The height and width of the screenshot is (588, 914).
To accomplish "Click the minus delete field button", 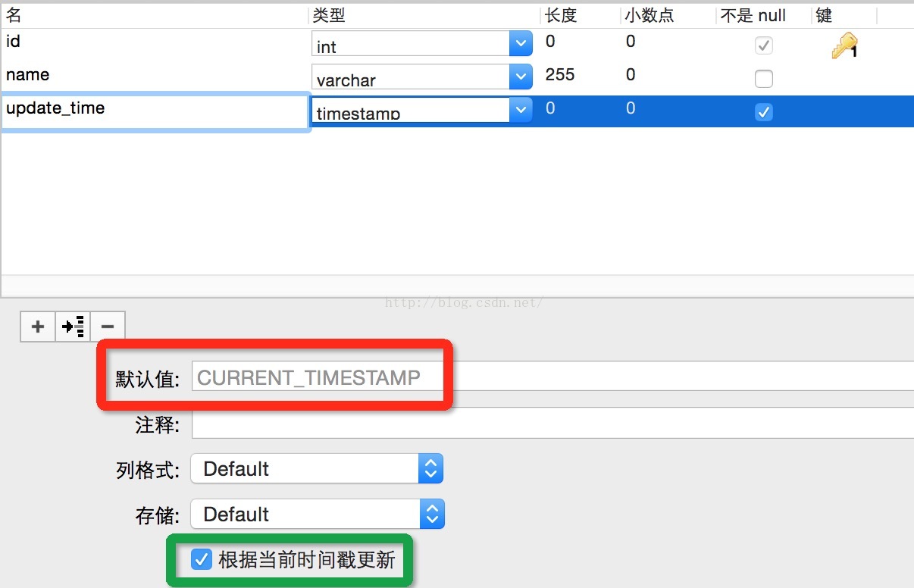I will [108, 327].
